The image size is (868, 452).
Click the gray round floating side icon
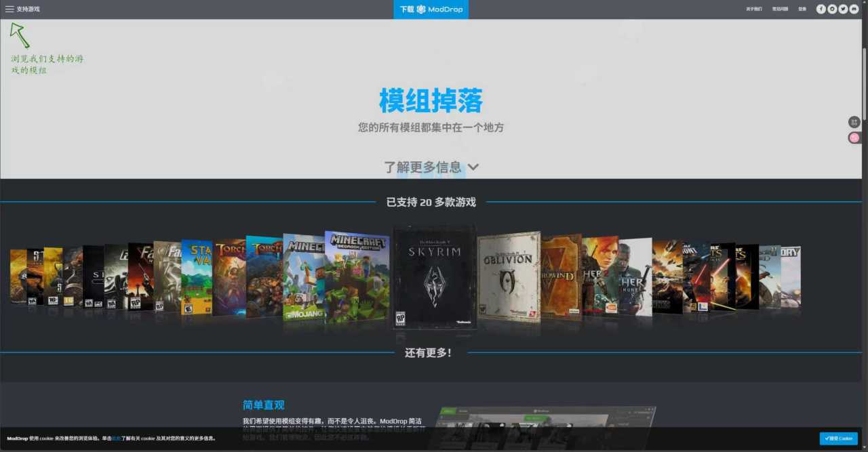pyautogui.click(x=854, y=122)
